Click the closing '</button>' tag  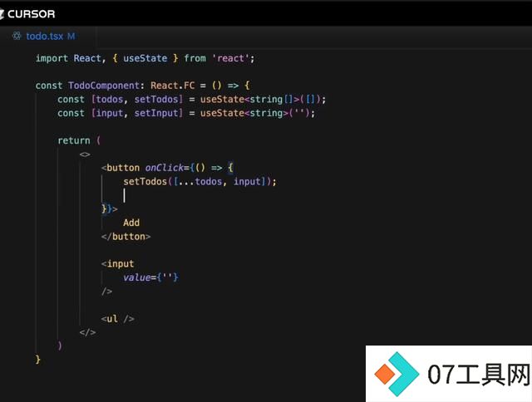(126, 237)
